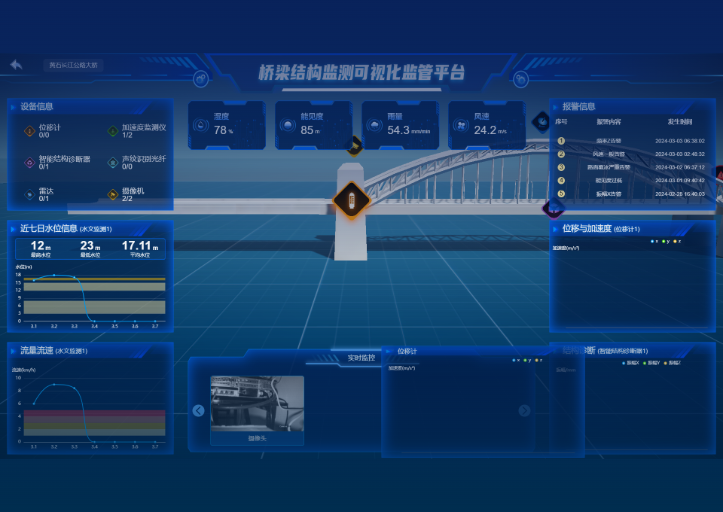Click alarm number 4 badge

click(x=561, y=180)
